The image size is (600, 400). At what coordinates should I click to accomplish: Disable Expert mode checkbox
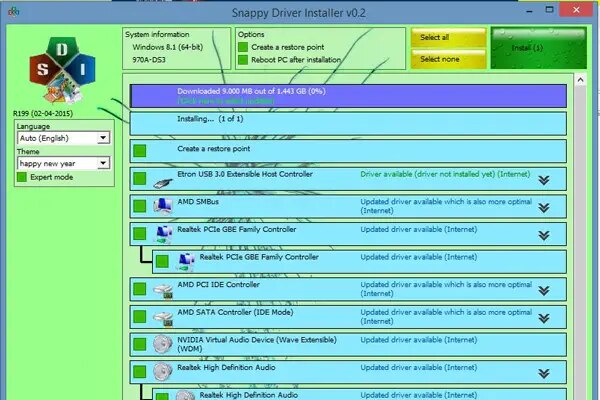pyautogui.click(x=22, y=177)
